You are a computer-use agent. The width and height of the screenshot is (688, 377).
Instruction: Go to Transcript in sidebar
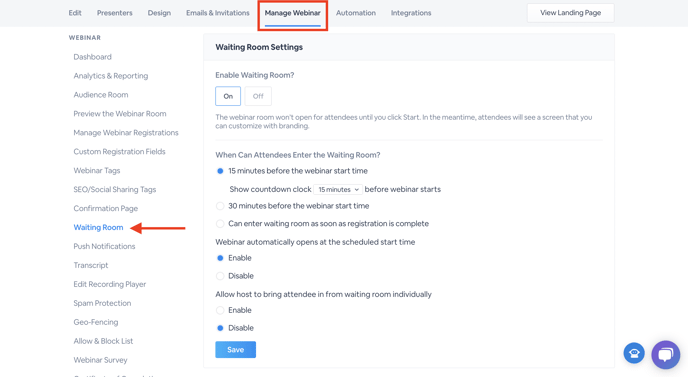(x=91, y=265)
